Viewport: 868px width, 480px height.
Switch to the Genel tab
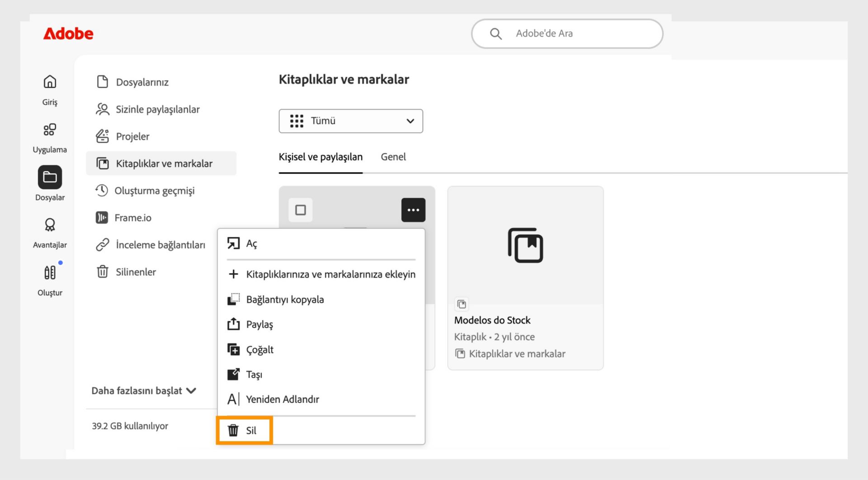[393, 157]
